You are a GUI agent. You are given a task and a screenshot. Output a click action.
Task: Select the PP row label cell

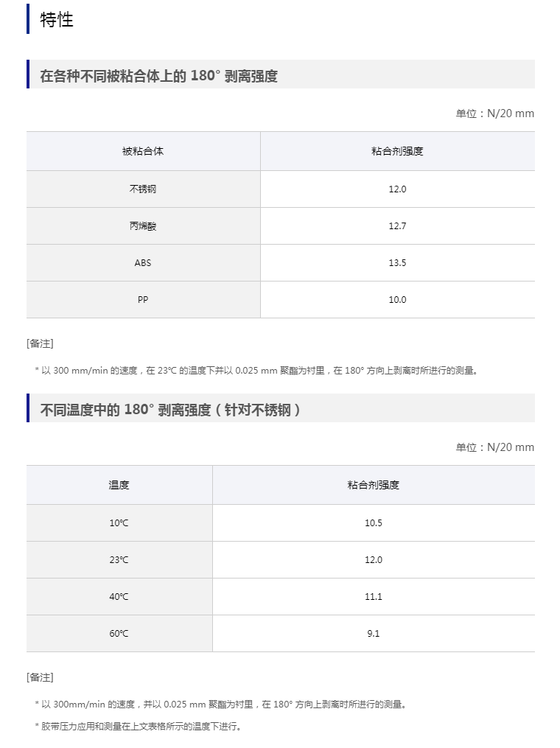pyautogui.click(x=143, y=299)
